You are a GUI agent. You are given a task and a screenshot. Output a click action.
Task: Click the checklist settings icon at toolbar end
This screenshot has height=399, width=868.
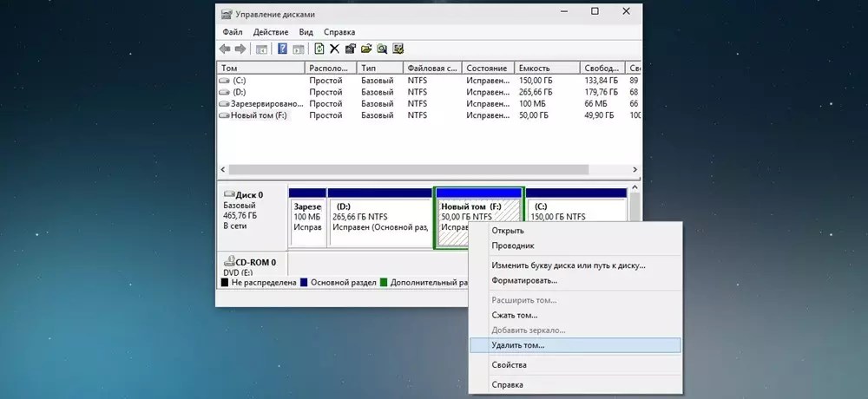[x=398, y=49]
